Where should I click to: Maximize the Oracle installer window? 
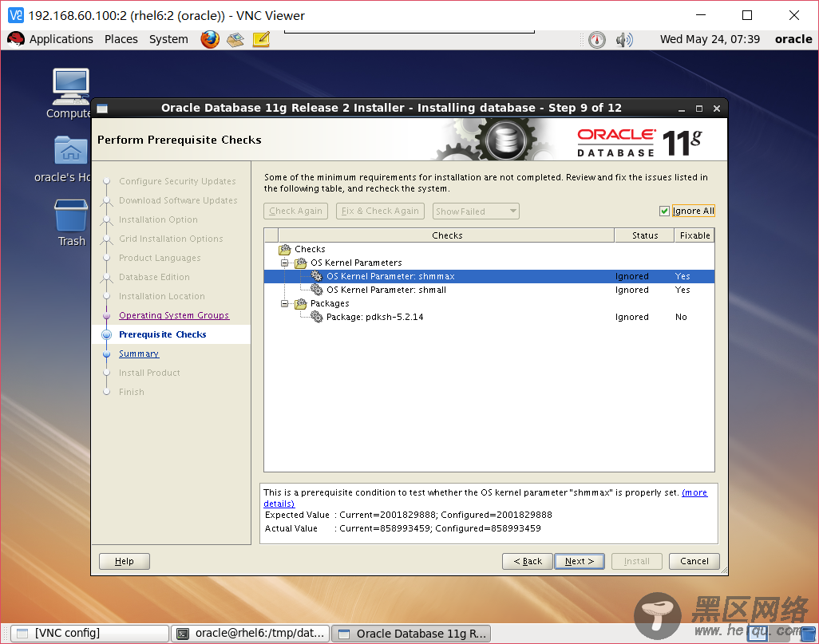tap(699, 109)
